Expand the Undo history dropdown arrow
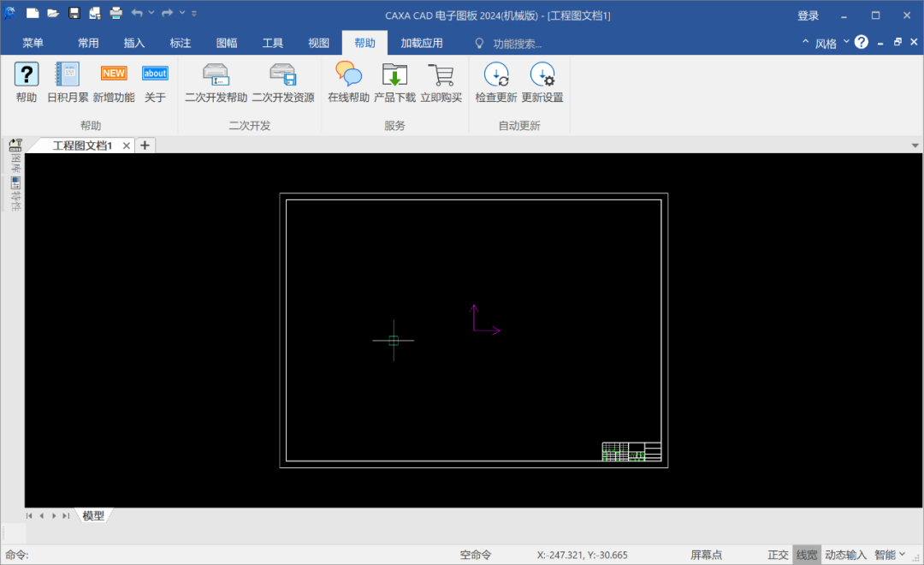Viewport: 924px width, 565px height. coord(151,12)
